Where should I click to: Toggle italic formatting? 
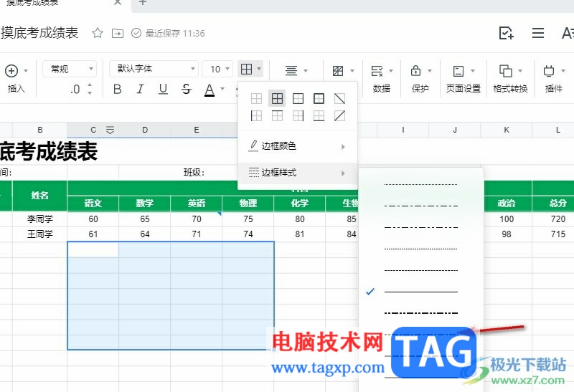pyautogui.click(x=140, y=89)
